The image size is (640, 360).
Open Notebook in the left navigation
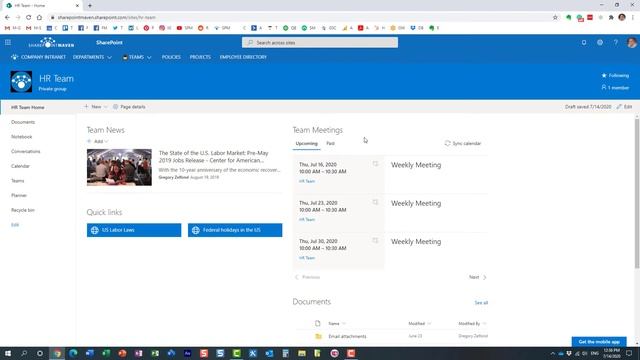pyautogui.click(x=22, y=137)
